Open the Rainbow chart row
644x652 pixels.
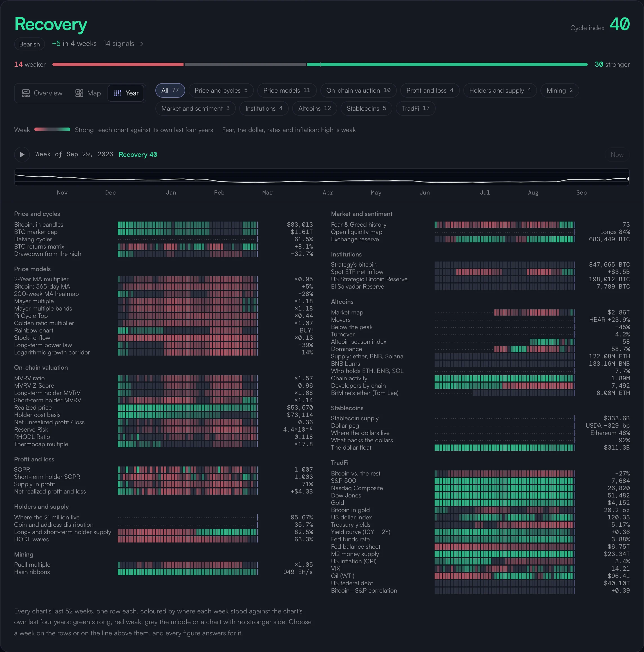163,331
